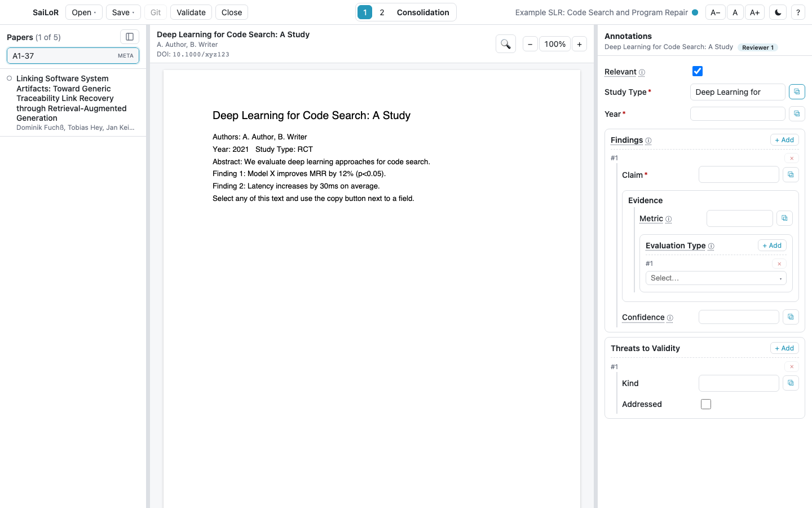812x508 pixels.
Task: Click the Validate button
Action: tap(191, 12)
